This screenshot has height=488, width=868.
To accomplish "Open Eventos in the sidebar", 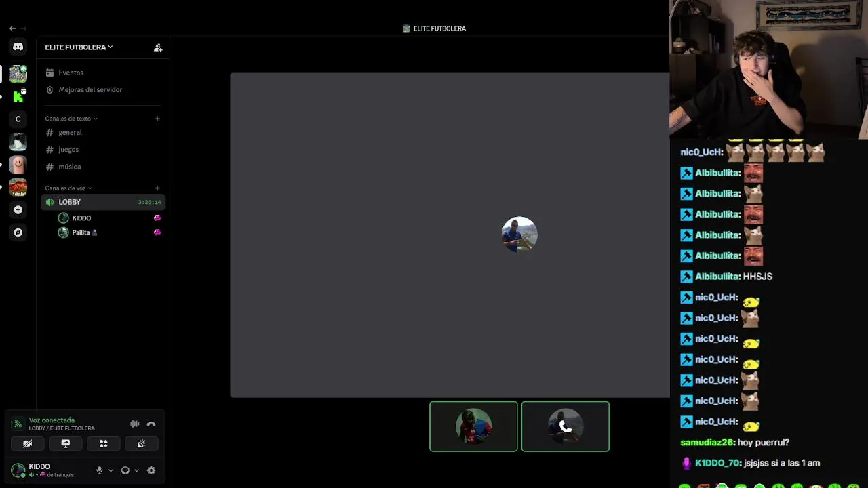I will (102, 73).
